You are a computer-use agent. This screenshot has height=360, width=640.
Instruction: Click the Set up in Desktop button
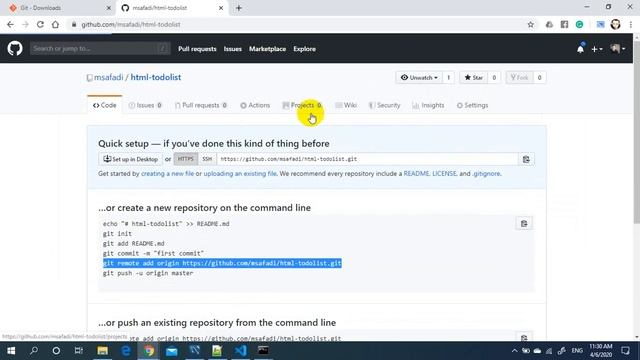[x=131, y=159]
